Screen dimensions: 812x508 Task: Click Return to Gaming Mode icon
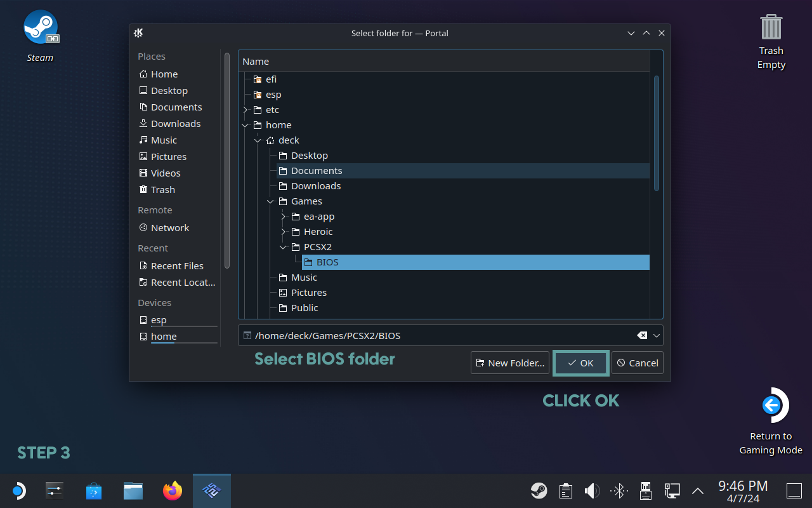(x=771, y=405)
